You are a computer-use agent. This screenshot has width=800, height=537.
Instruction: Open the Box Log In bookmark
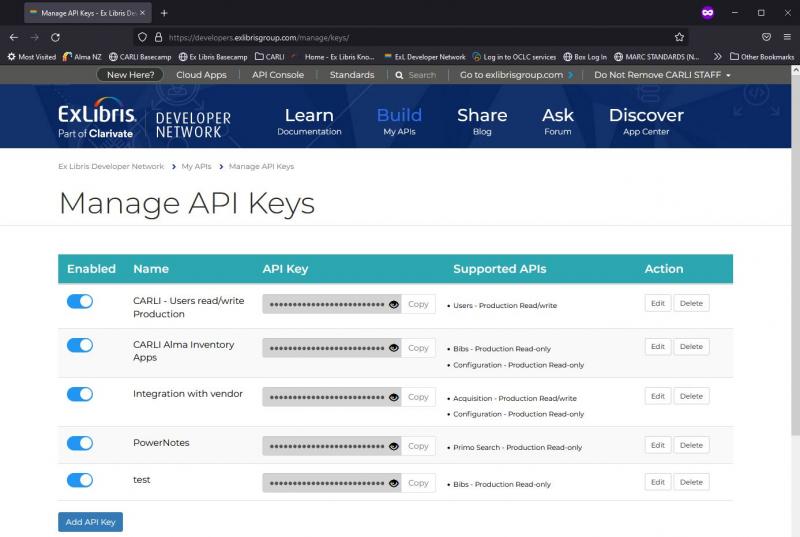coord(585,57)
